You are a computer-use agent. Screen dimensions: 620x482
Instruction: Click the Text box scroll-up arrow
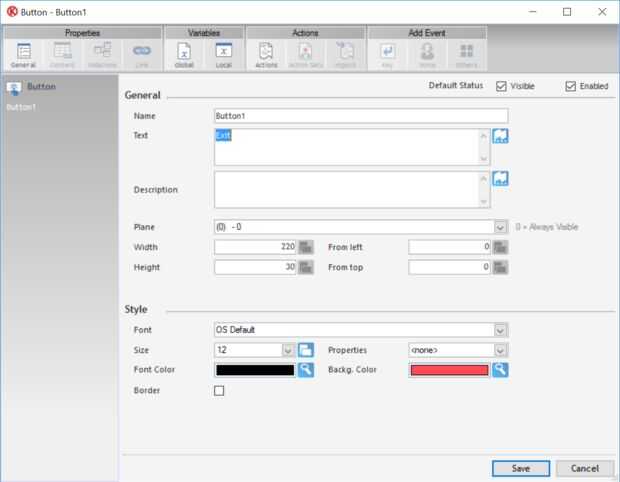483,136
